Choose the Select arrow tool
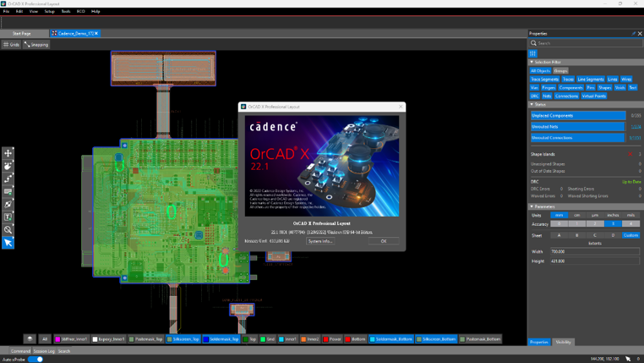The height and width of the screenshot is (363, 644). coord(8,243)
